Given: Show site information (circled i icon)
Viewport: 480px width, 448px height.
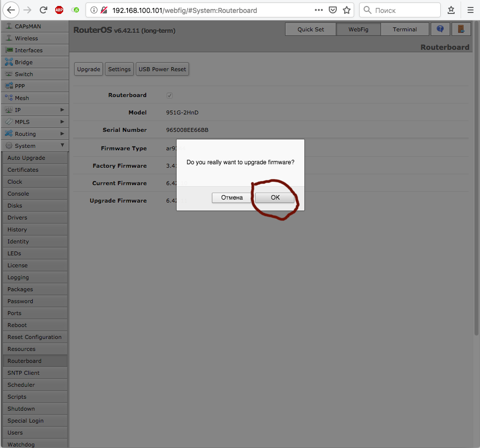Looking at the screenshot, I should 94,10.
